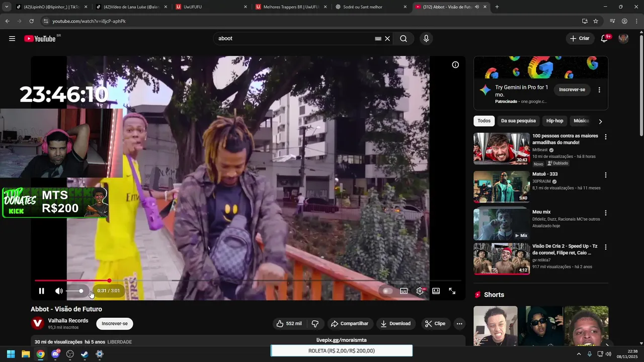Show hidden system tray icons
644x362 pixels.
[x=579, y=354]
